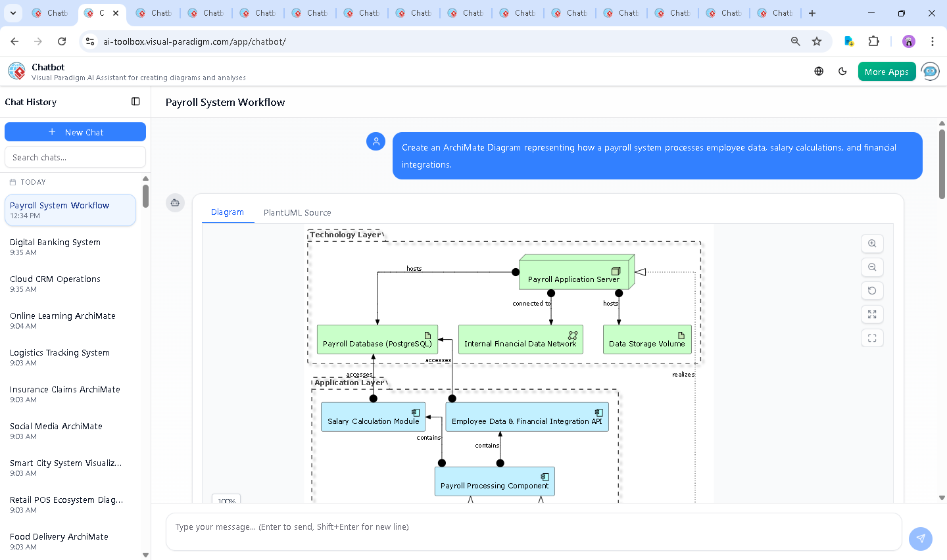Collapse the Chat History sidebar
This screenshot has width=947, height=560.
(x=135, y=101)
